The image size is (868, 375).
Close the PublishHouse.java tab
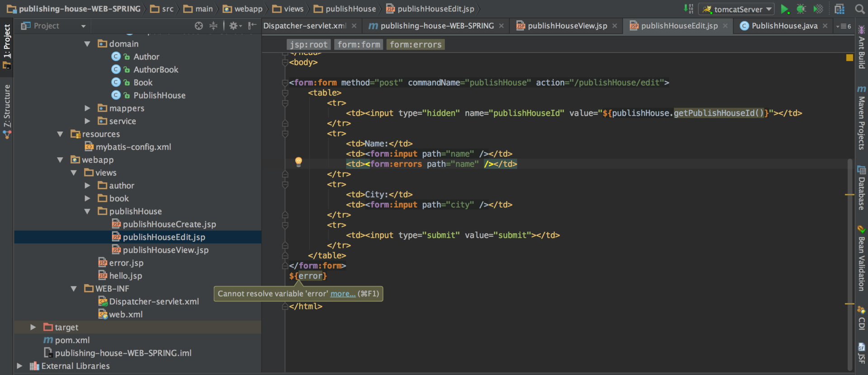coord(825,26)
